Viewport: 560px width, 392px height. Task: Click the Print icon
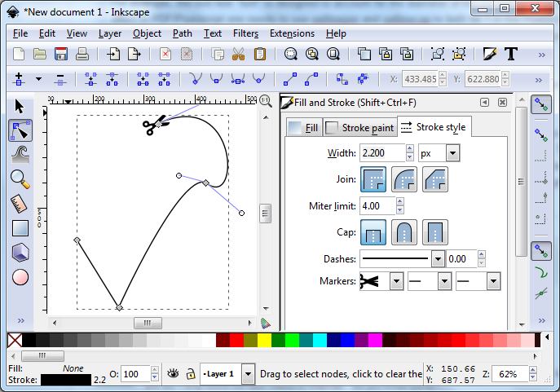click(x=82, y=55)
